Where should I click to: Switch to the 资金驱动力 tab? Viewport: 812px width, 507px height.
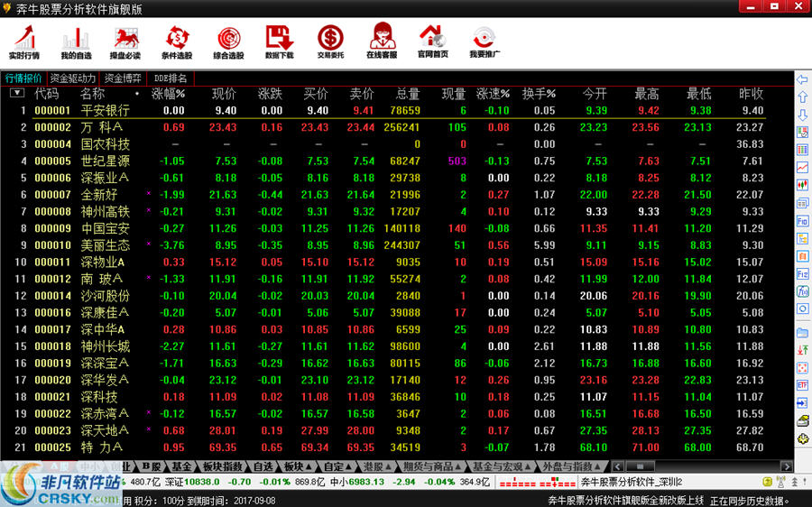[72, 78]
